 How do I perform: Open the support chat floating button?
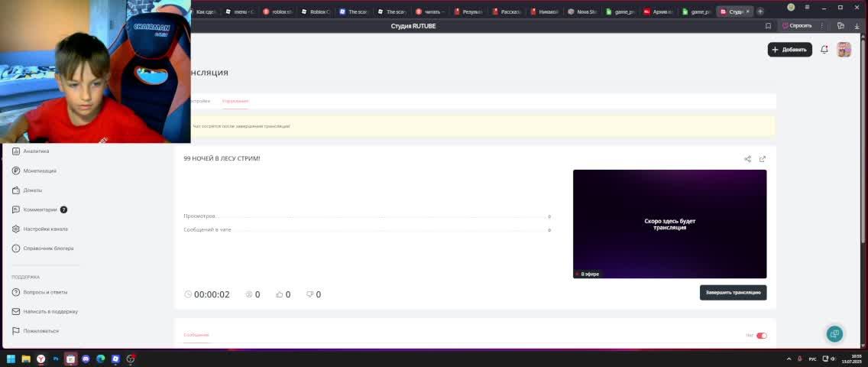tap(835, 334)
